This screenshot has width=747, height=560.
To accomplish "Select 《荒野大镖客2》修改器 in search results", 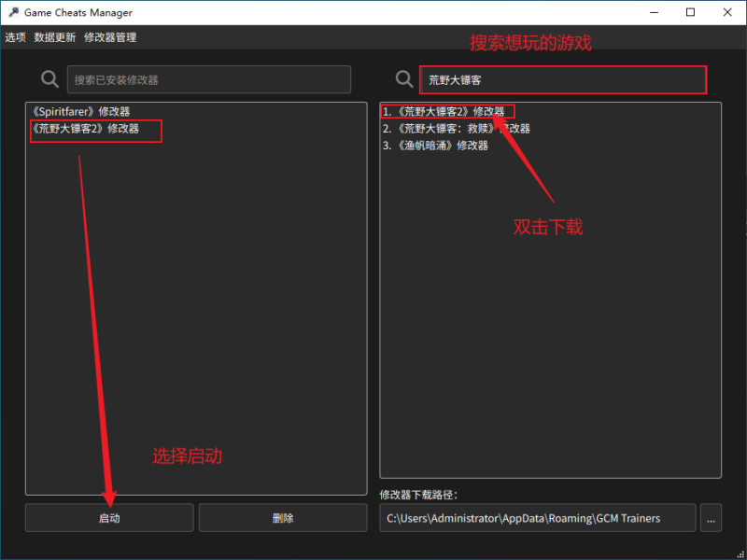I will pos(448,110).
